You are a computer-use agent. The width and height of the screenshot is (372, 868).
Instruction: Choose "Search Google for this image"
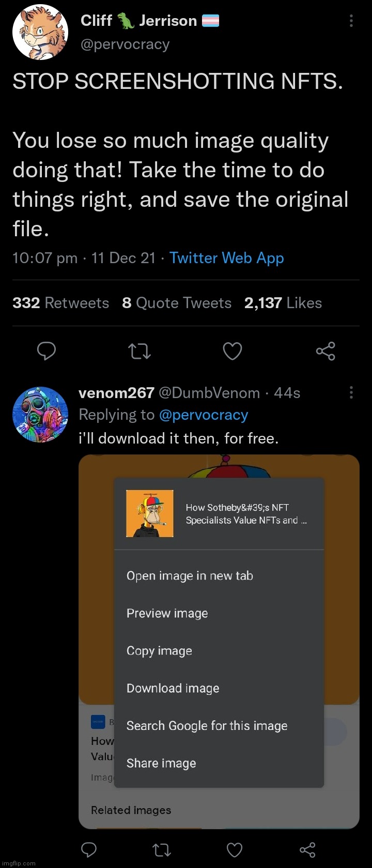click(207, 726)
